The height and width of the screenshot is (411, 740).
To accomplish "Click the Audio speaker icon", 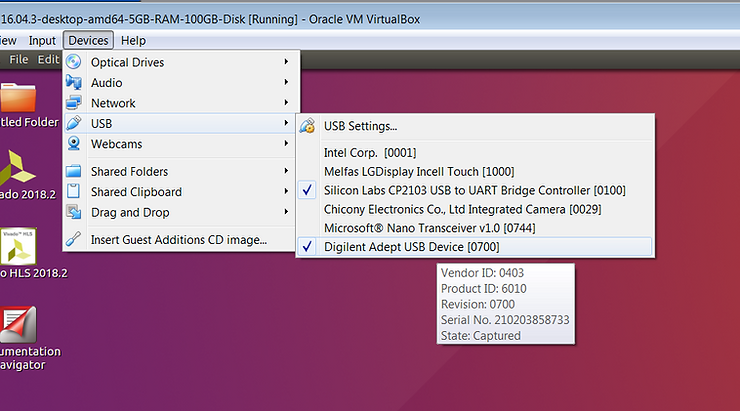I will [x=74, y=82].
